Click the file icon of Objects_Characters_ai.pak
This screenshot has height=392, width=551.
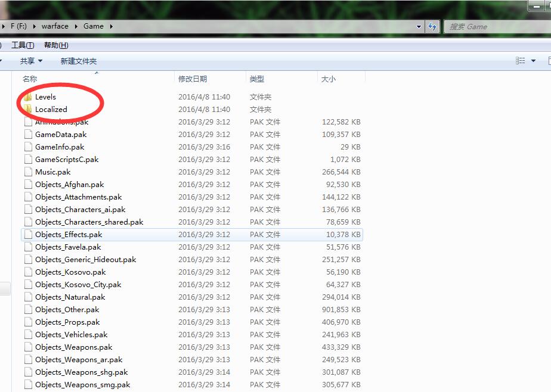[x=28, y=210]
